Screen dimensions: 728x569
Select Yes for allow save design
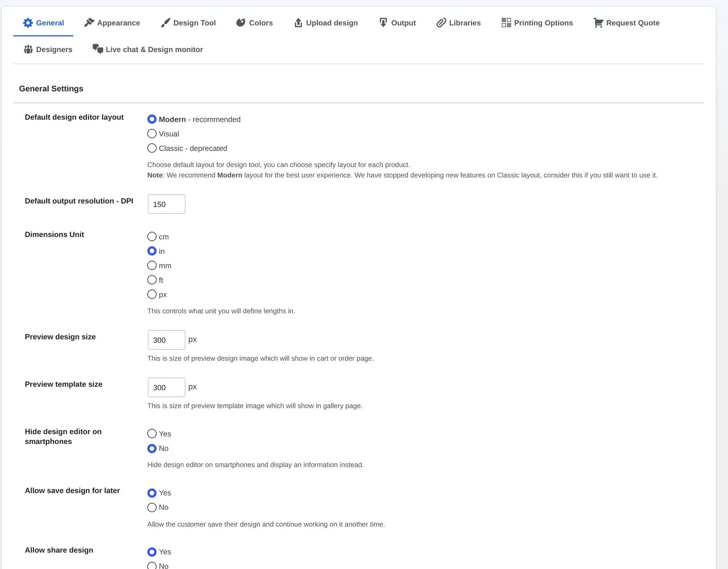point(152,493)
